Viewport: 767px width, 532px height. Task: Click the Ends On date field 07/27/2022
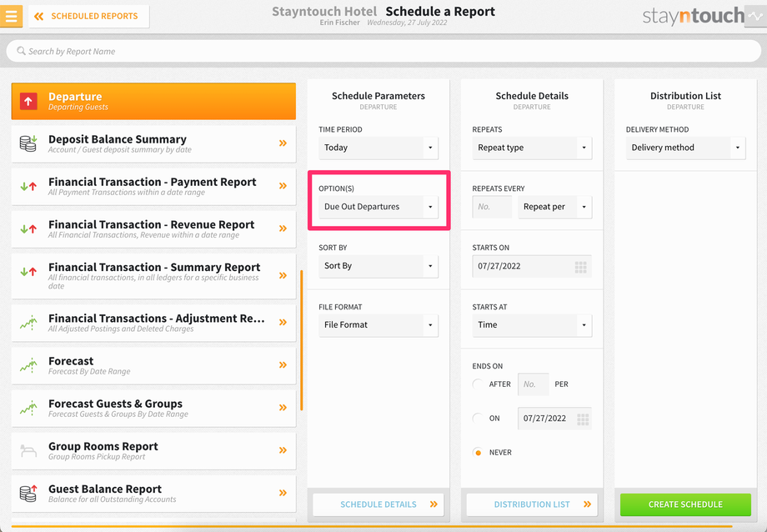pyautogui.click(x=554, y=419)
